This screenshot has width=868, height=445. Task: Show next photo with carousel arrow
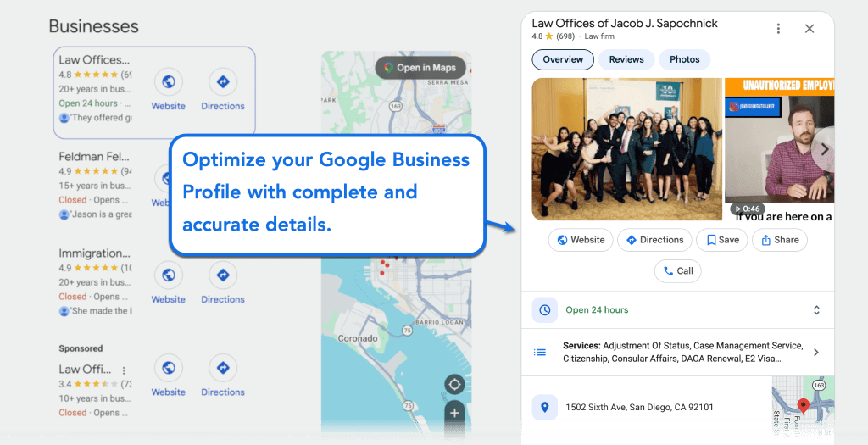click(824, 149)
